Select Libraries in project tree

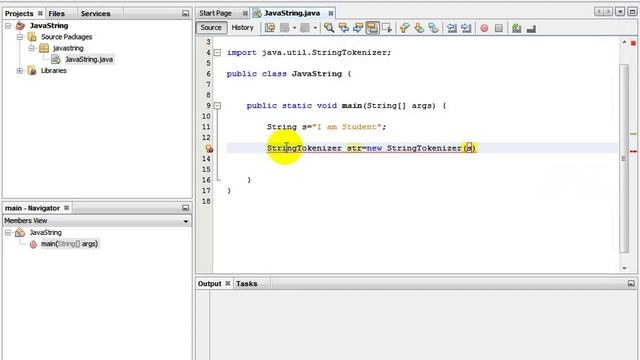(x=53, y=71)
